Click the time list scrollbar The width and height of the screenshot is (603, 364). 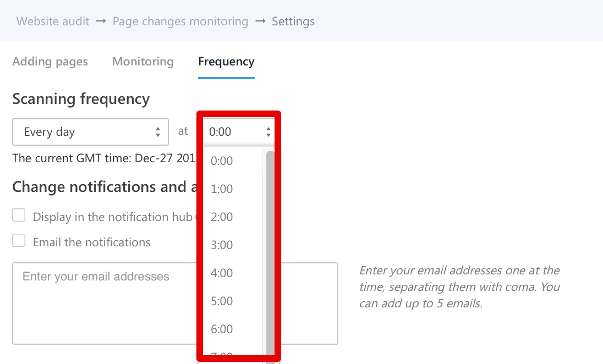[x=270, y=247]
